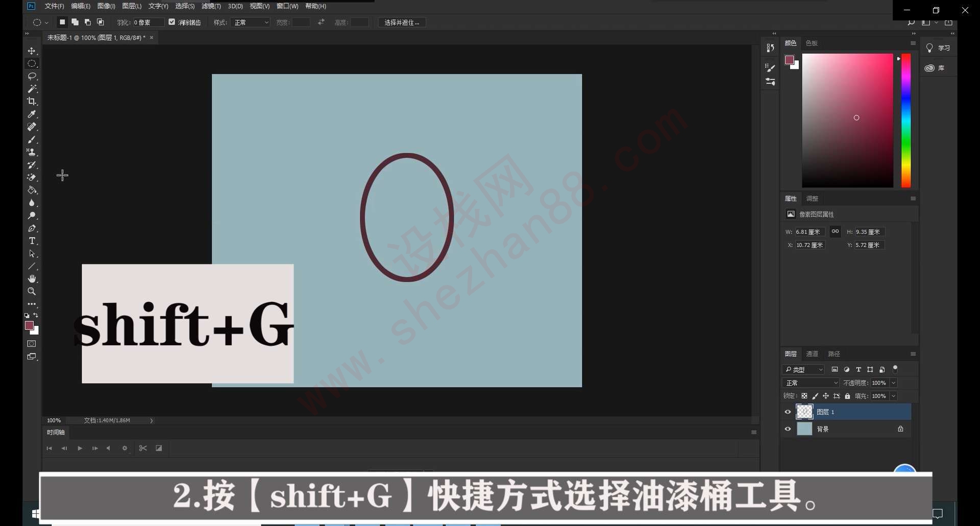
Task: Open the 库 libraries panel
Action: (x=935, y=68)
